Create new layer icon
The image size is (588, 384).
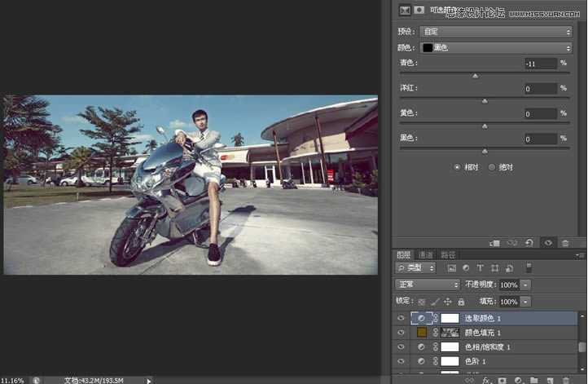[x=550, y=380]
